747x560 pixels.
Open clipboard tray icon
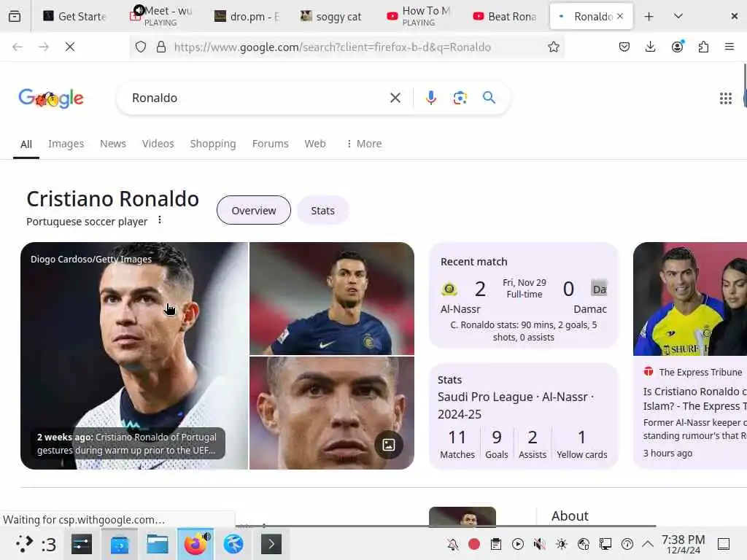tap(496, 544)
